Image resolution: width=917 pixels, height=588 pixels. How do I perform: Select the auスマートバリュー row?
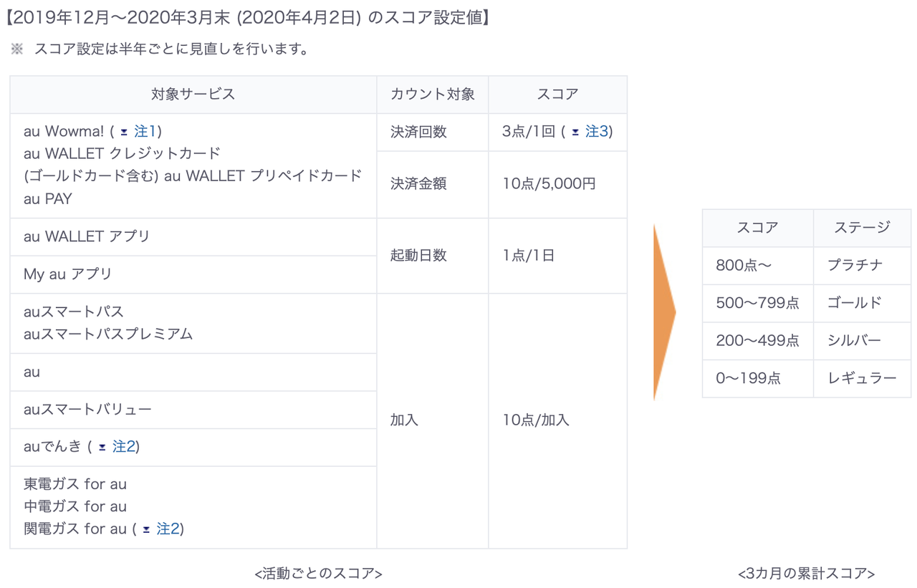[x=193, y=410]
